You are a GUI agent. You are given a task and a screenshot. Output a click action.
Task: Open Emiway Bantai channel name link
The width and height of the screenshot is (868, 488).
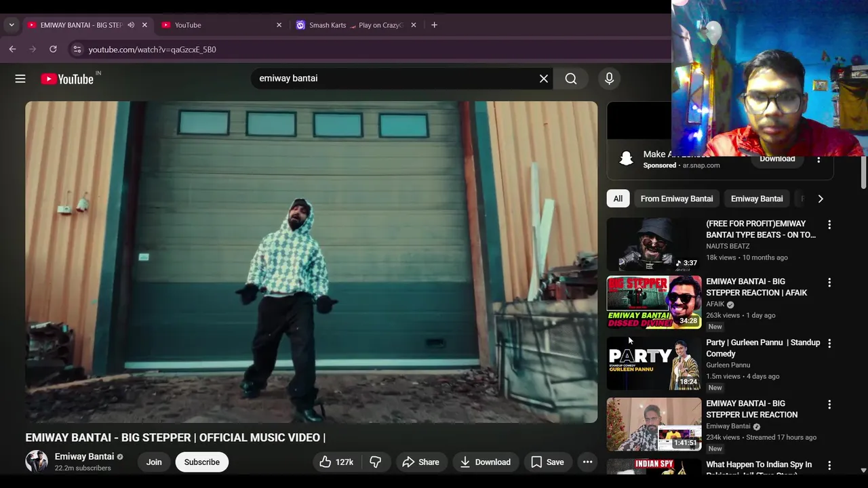pyautogui.click(x=84, y=457)
